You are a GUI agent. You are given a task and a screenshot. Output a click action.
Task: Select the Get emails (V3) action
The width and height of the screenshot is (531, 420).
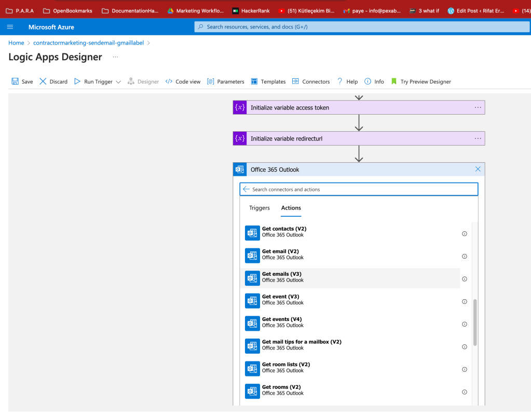350,278
